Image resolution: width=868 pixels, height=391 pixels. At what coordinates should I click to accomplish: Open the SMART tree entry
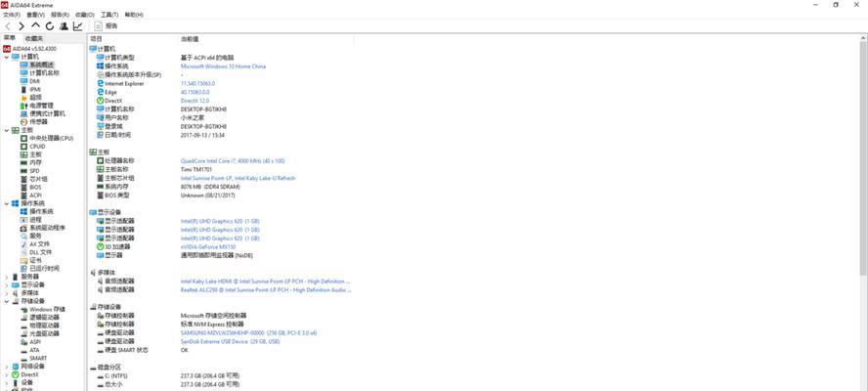38,358
